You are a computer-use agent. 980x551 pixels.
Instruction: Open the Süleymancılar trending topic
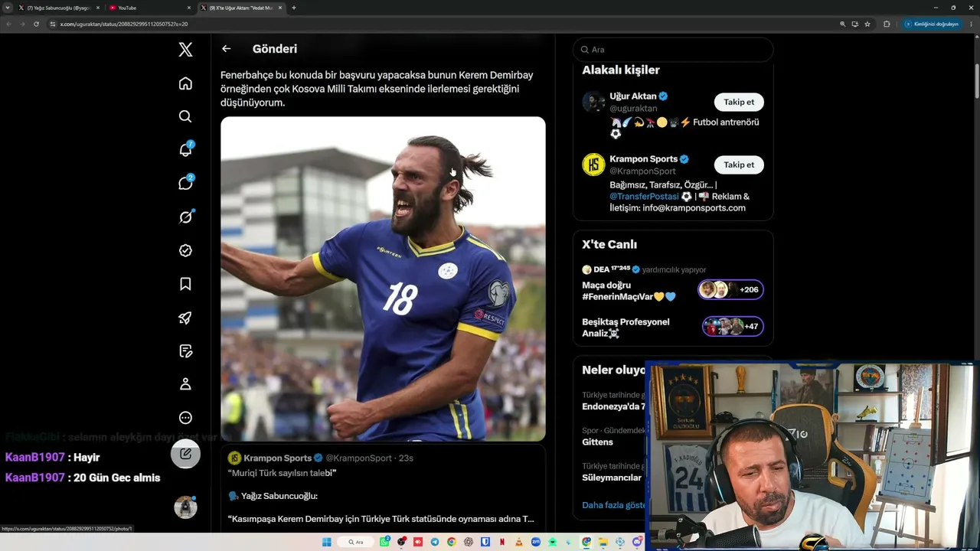(612, 478)
